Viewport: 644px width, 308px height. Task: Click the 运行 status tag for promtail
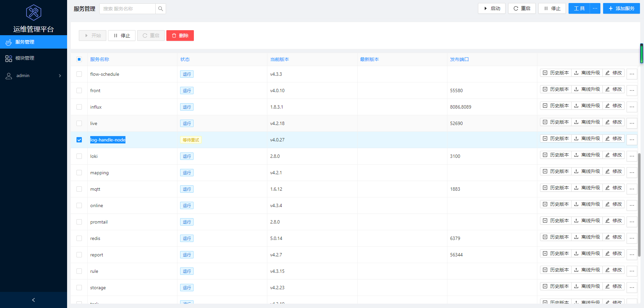pos(187,222)
